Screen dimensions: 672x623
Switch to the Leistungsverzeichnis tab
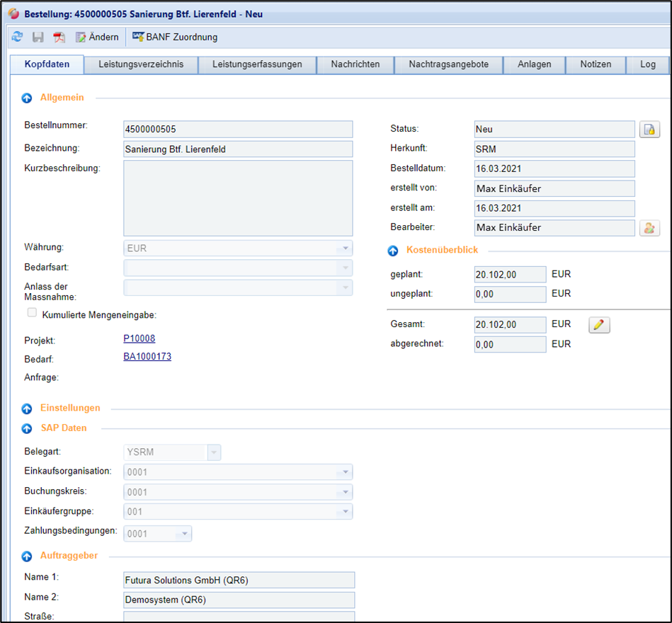(x=141, y=64)
